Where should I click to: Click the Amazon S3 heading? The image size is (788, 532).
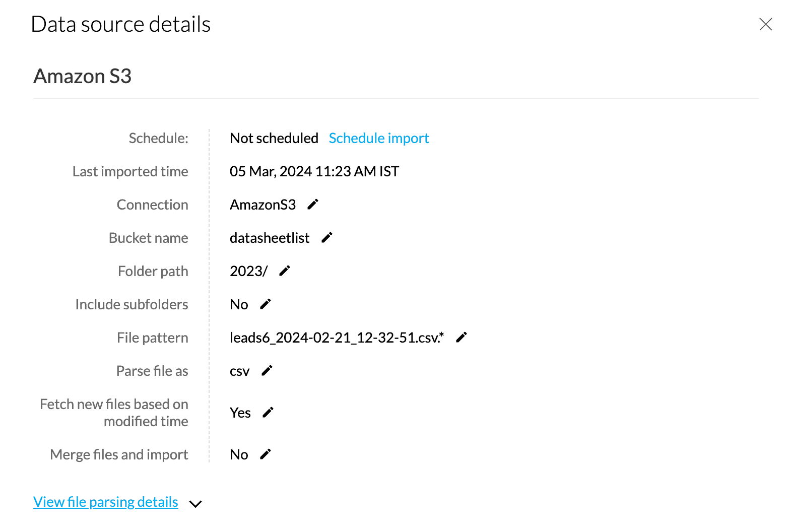point(83,76)
